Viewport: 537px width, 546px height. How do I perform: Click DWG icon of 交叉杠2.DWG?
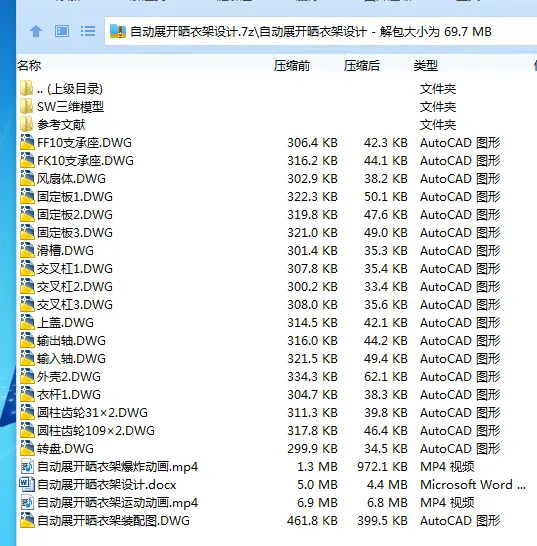(x=27, y=286)
